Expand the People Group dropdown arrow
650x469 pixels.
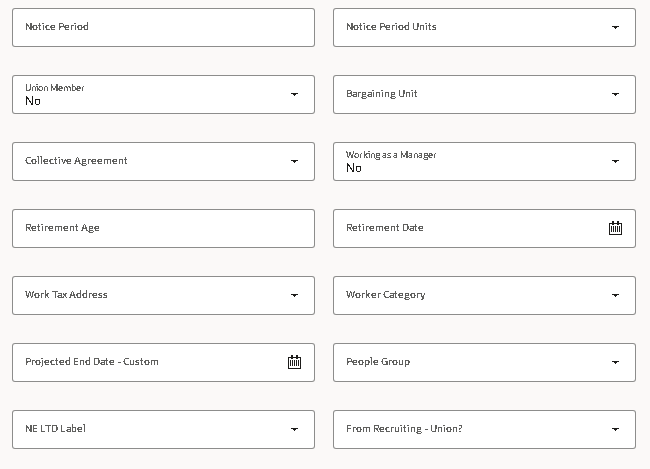[615, 362]
